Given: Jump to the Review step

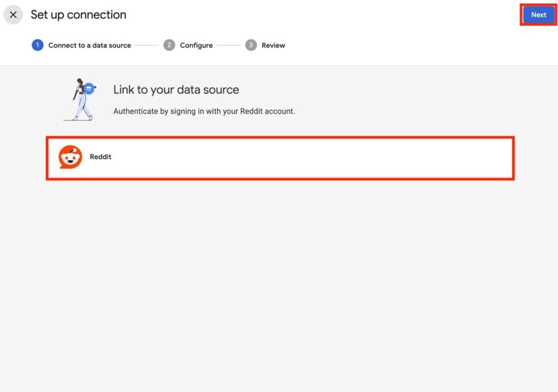Looking at the screenshot, I should click(272, 45).
